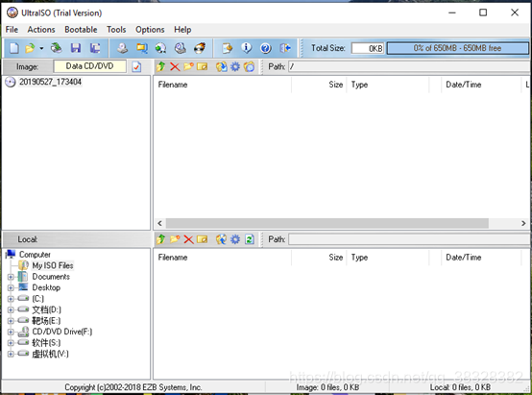Expand the Documents tree node
This screenshot has height=395, width=532.
point(11,277)
